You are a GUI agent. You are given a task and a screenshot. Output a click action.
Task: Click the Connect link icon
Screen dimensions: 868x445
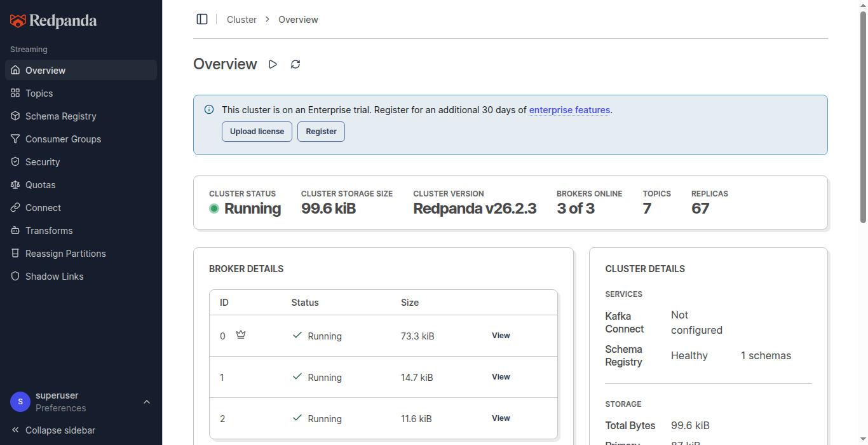point(15,207)
